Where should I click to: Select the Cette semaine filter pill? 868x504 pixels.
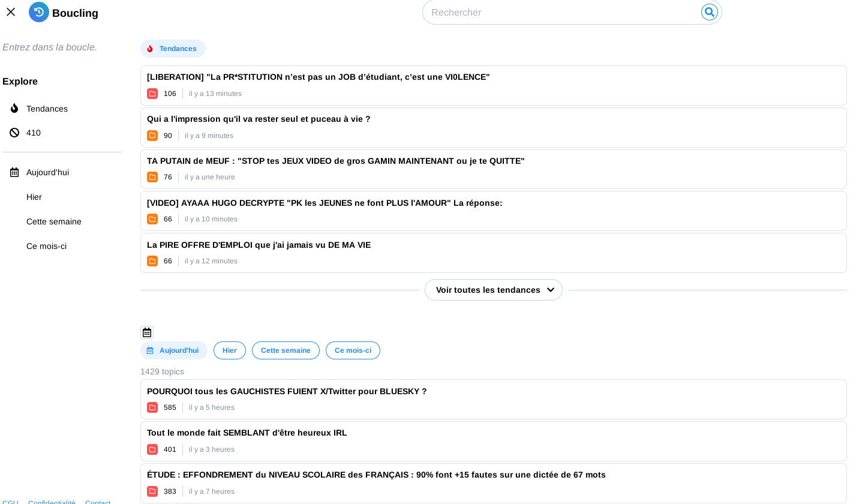[286, 350]
